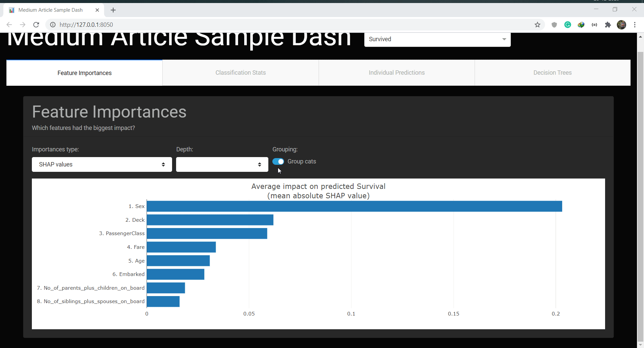This screenshot has width=644, height=348.
Task: Click the site information icon
Action: (53, 24)
